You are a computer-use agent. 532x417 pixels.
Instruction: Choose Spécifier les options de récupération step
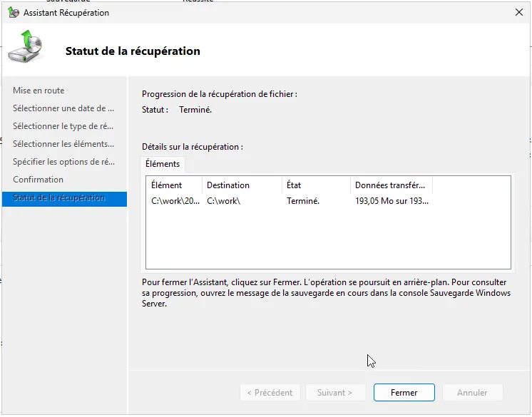pyautogui.click(x=63, y=162)
